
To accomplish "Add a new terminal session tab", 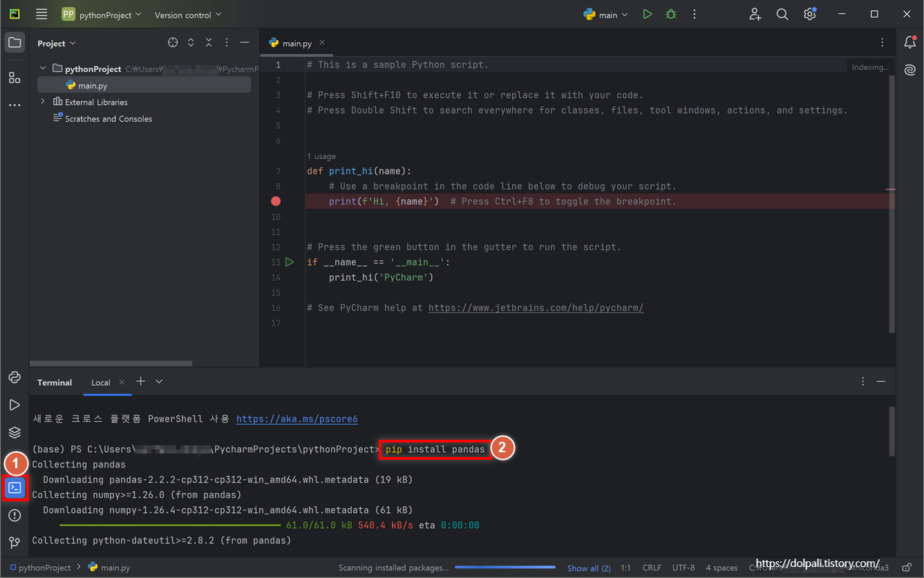I will (x=141, y=382).
